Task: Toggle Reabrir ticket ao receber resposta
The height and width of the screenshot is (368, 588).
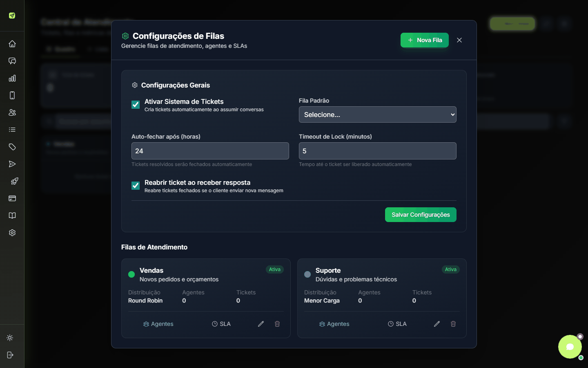Action: tap(136, 186)
